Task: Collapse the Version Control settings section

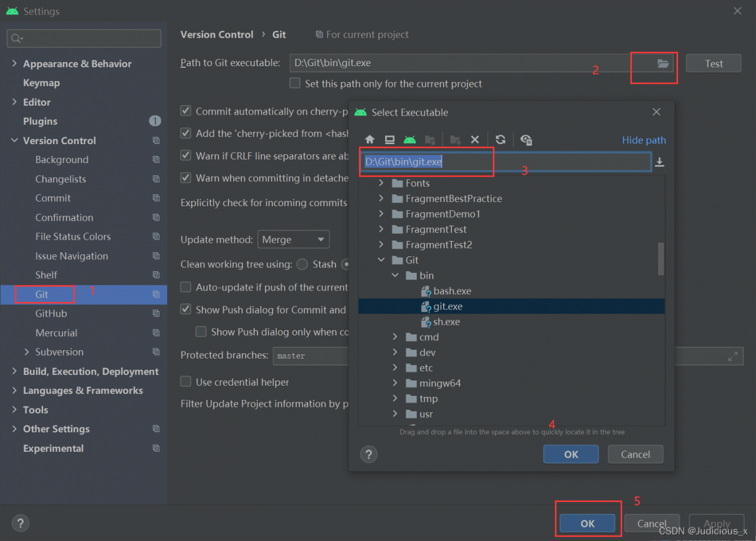Action: point(14,141)
